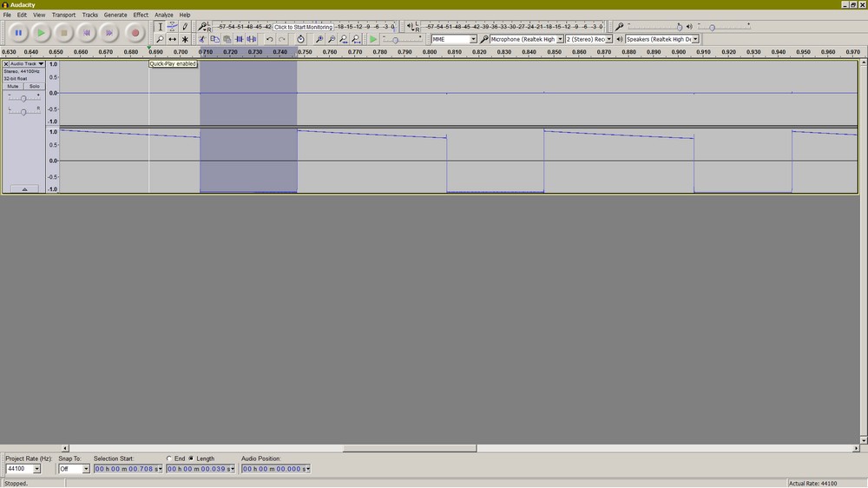
Task: Open the Generate menu
Action: click(115, 15)
